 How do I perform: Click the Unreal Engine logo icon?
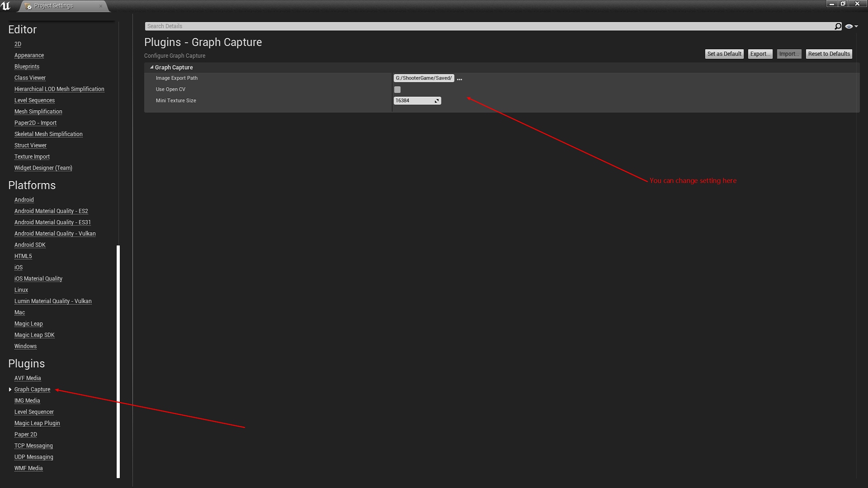[x=6, y=6]
